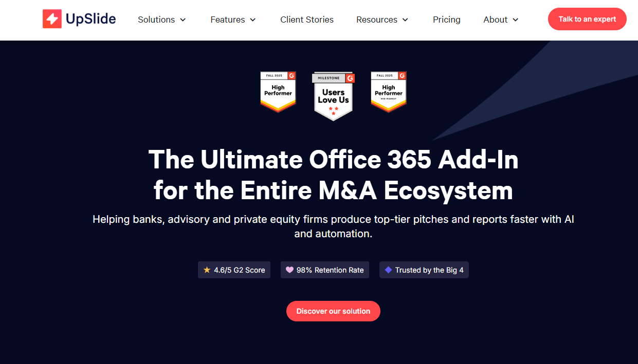Click the 98% Retention Rate text
Image resolution: width=638 pixels, height=364 pixels.
(330, 270)
